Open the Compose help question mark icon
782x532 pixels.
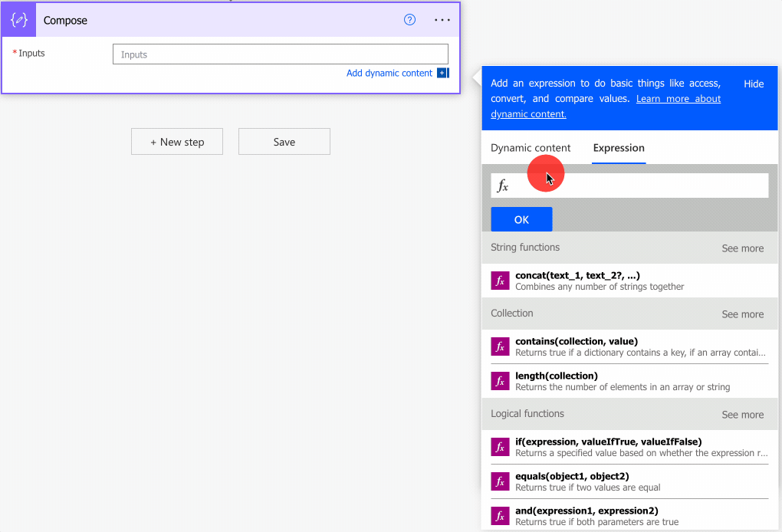409,20
